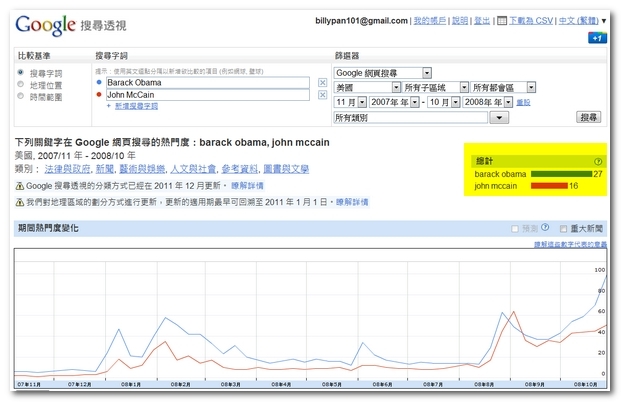The height and width of the screenshot is (402, 621).
Task: Open language menu arrow after 中文 (繁體)
Action: pos(604,21)
